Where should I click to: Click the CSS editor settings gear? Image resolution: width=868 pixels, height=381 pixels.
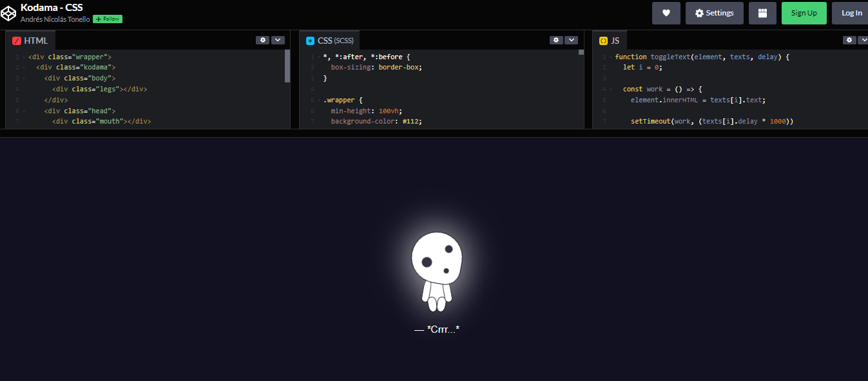click(x=556, y=39)
